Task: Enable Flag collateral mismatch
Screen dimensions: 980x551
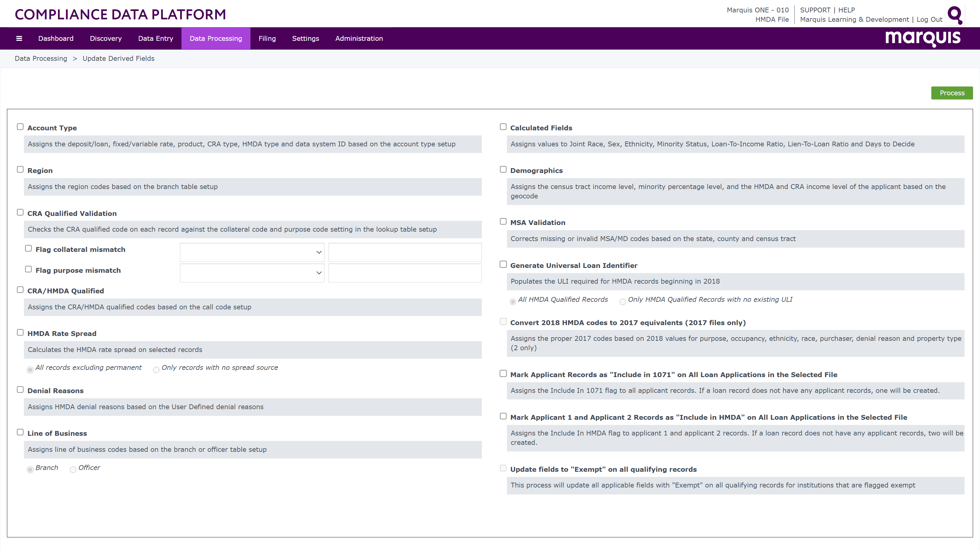Action: [28, 248]
